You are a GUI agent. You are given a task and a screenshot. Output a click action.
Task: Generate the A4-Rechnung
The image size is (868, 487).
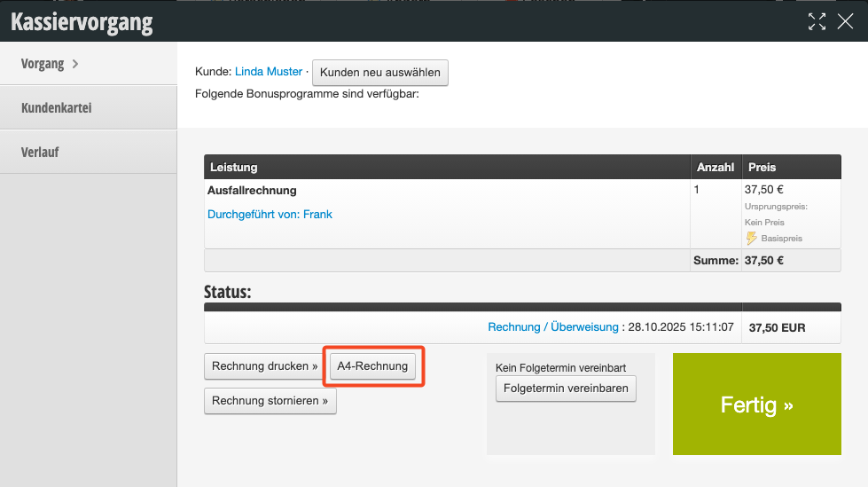pos(372,365)
